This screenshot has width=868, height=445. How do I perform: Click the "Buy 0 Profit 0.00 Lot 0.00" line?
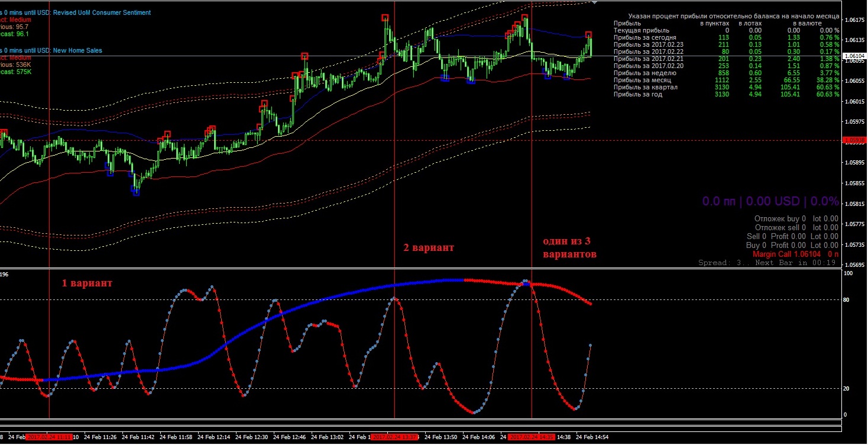(792, 245)
